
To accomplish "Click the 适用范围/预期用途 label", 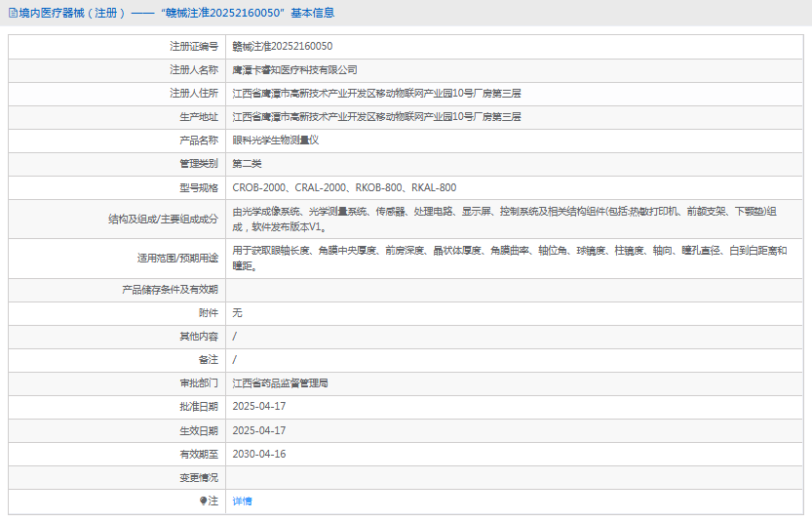I will (177, 259).
